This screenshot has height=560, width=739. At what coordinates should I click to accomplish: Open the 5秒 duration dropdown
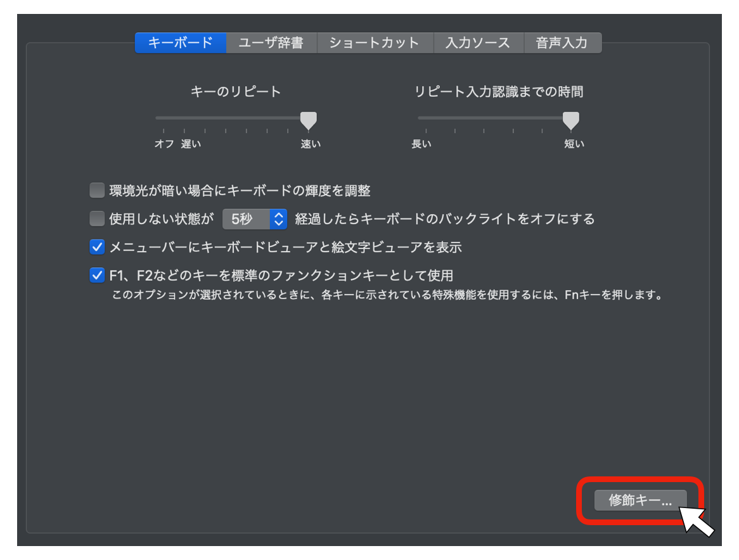255,219
